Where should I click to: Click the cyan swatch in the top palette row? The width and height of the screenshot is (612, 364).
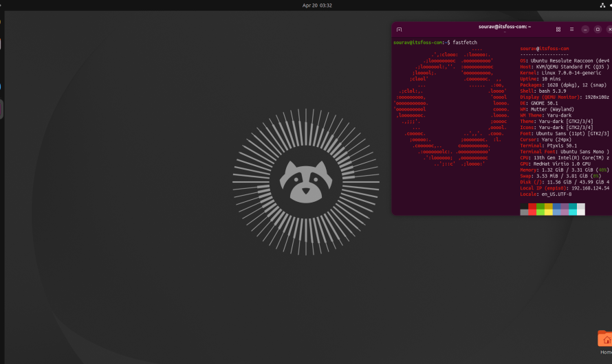coord(573,206)
